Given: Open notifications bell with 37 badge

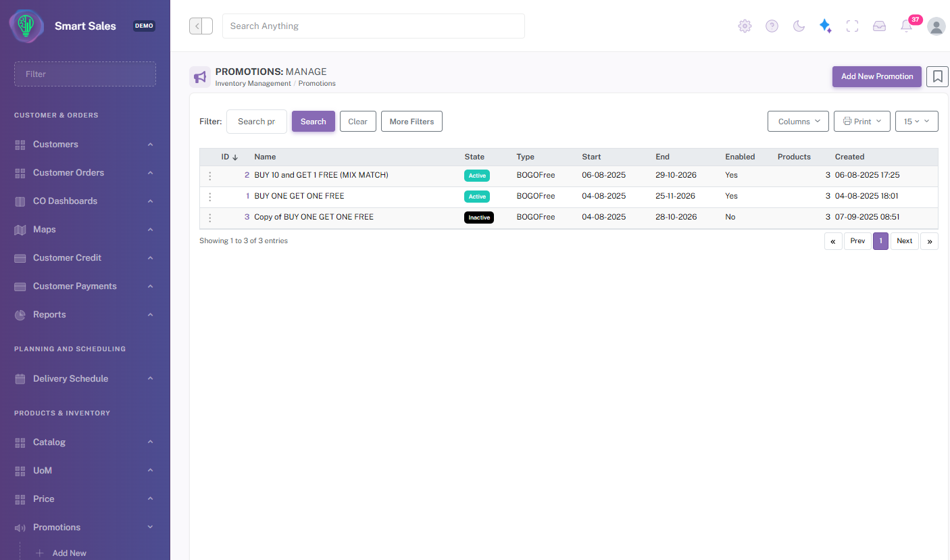Looking at the screenshot, I should pyautogui.click(x=907, y=26).
